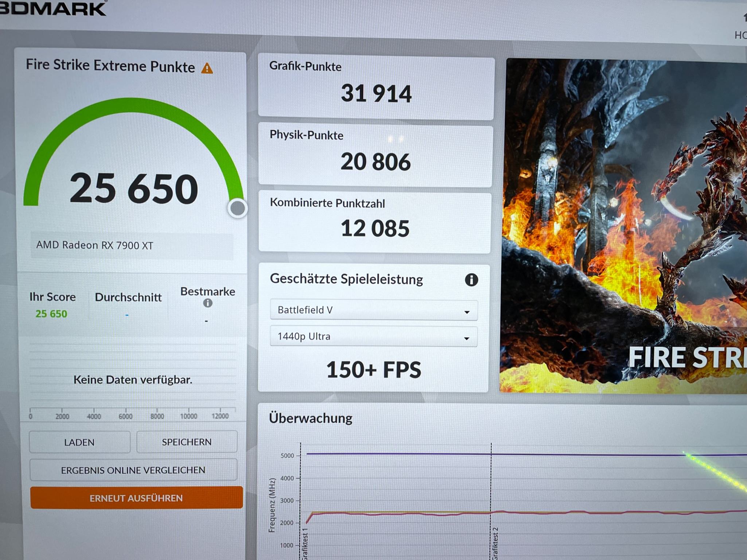Click the Physik-Punkte score 20 806
The image size is (747, 560).
tap(376, 162)
